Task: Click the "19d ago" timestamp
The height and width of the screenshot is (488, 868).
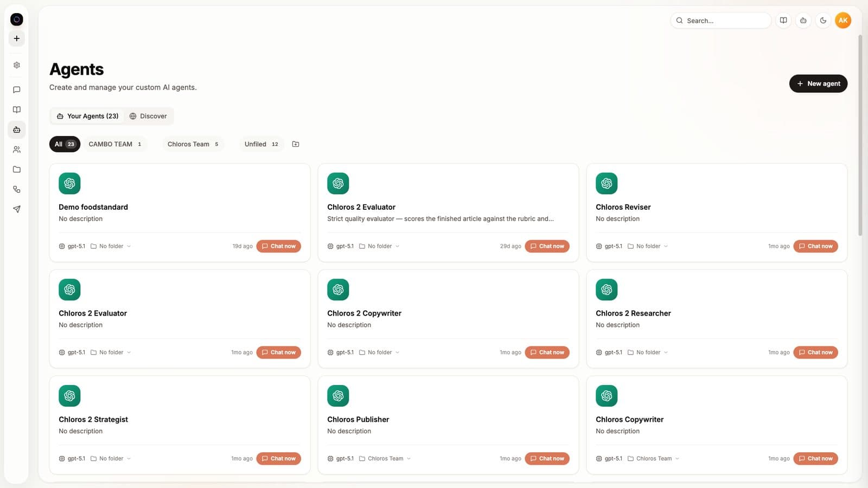Action: click(242, 246)
